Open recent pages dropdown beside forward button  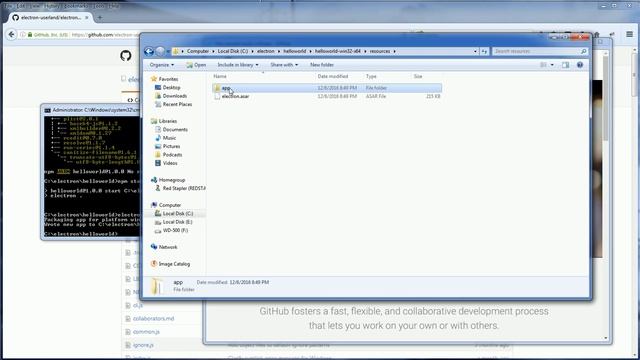pos(168,51)
